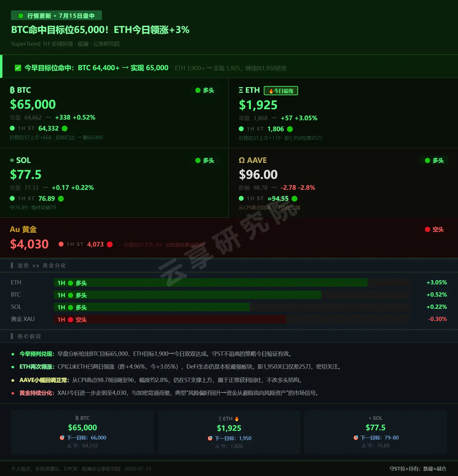Click target icon beside 下一目标: 1,950

click(x=210, y=438)
